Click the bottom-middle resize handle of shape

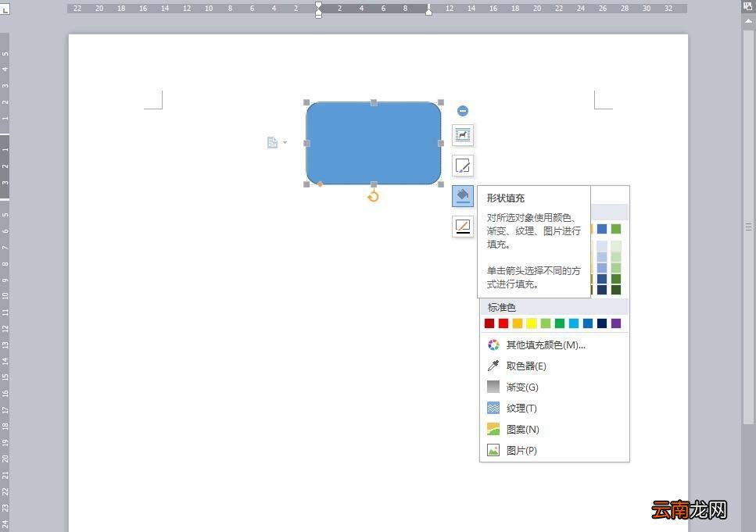pos(374,184)
